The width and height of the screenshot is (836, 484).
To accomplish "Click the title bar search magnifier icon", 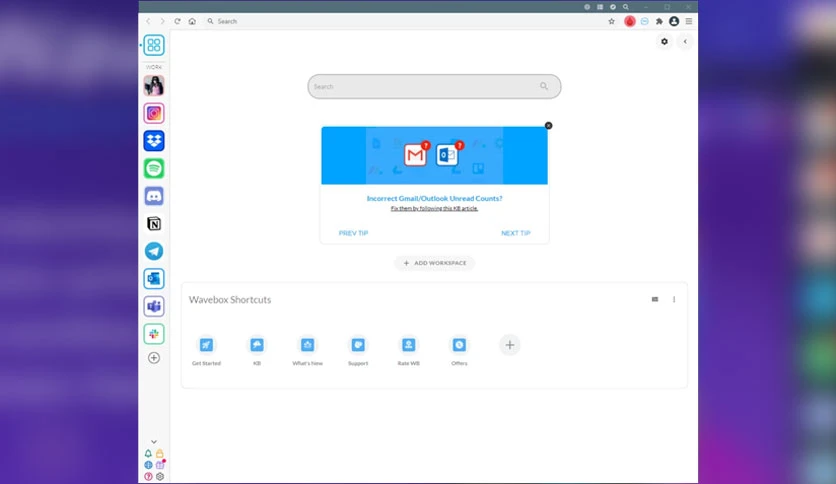I will [626, 7].
